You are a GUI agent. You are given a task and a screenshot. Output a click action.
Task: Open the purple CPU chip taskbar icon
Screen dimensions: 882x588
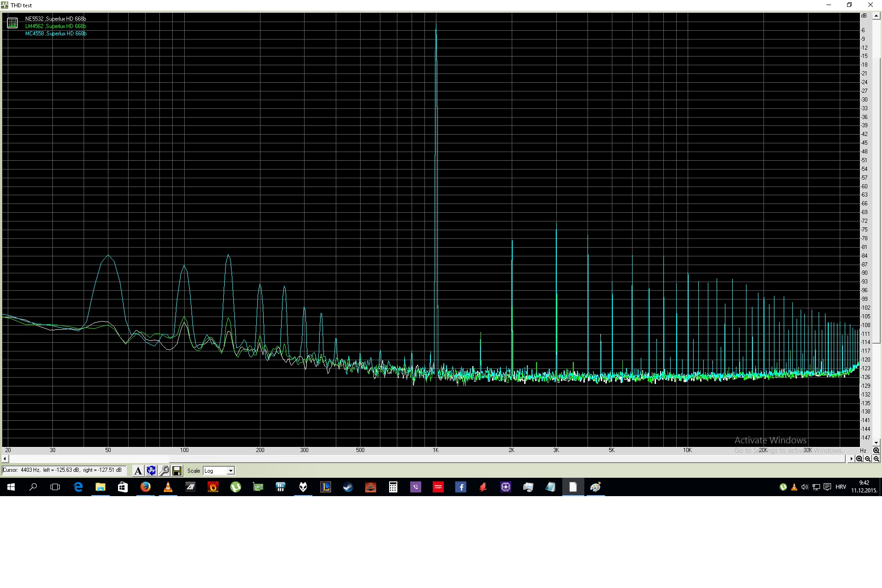pos(506,487)
